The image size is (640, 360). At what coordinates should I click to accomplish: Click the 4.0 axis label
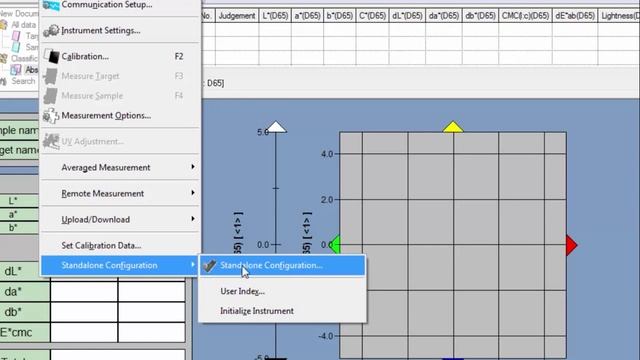click(x=327, y=154)
